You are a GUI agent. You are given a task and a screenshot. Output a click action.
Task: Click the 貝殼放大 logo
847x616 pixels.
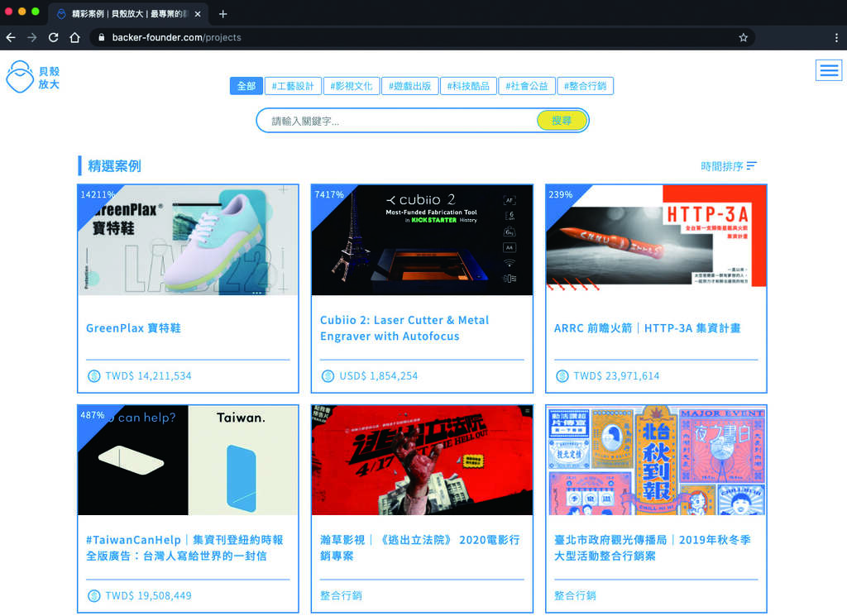[x=32, y=77]
